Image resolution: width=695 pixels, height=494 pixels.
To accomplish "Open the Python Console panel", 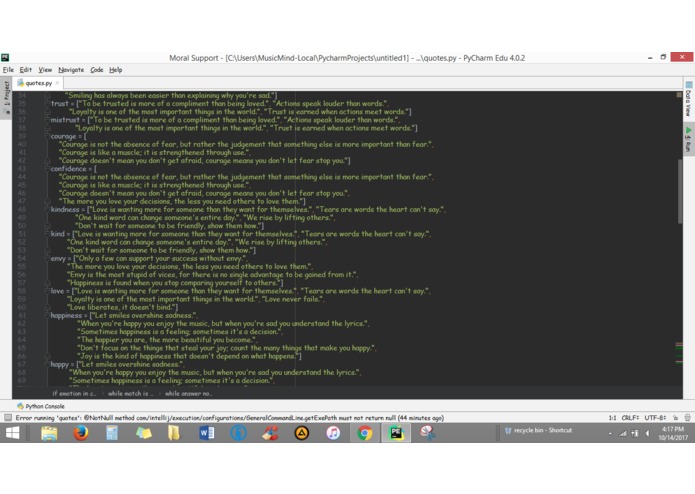I will click(x=41, y=406).
